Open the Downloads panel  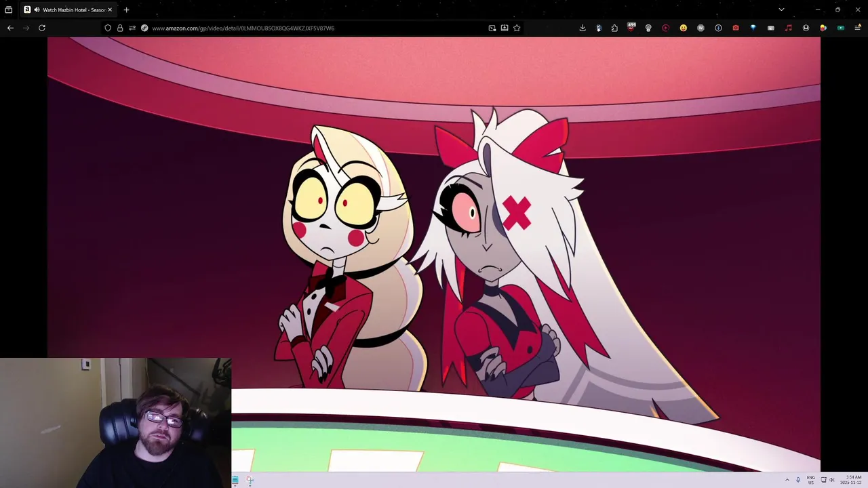pos(583,28)
